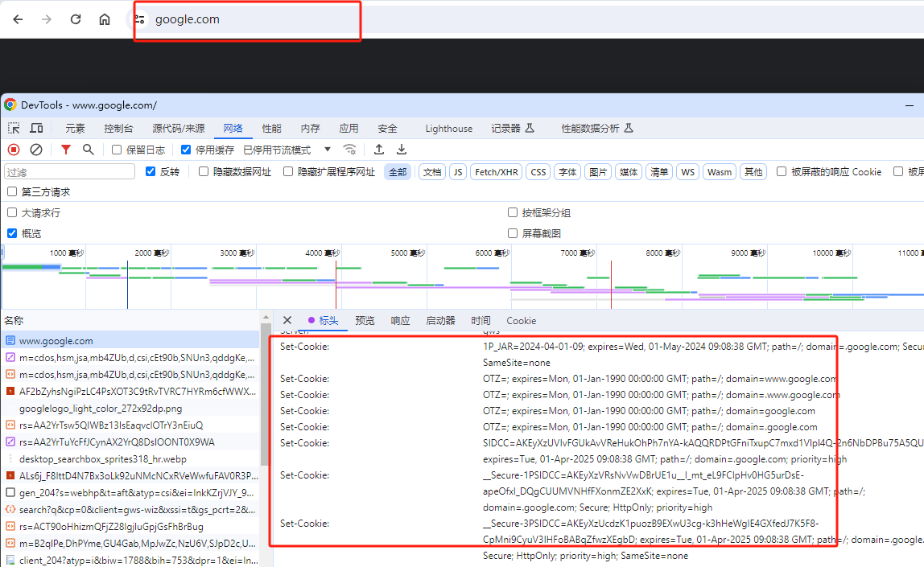
Task: Open the 源代码/来源 tab
Action: 179,129
